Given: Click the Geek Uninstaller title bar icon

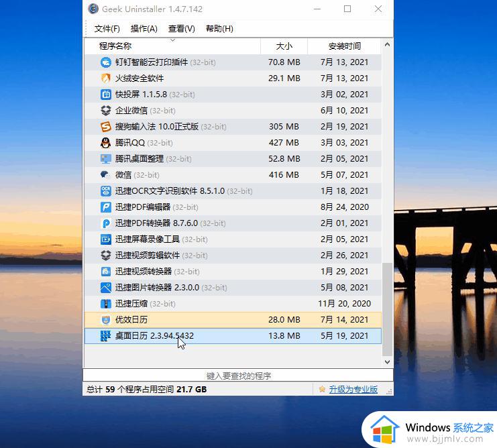Looking at the screenshot, I should click(x=93, y=9).
